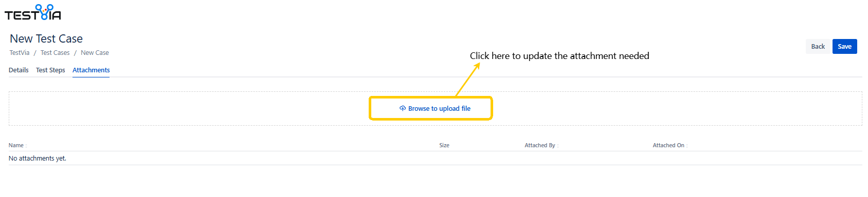This screenshot has height=197, width=868.
Task: Click the TestVia logo
Action: (33, 13)
